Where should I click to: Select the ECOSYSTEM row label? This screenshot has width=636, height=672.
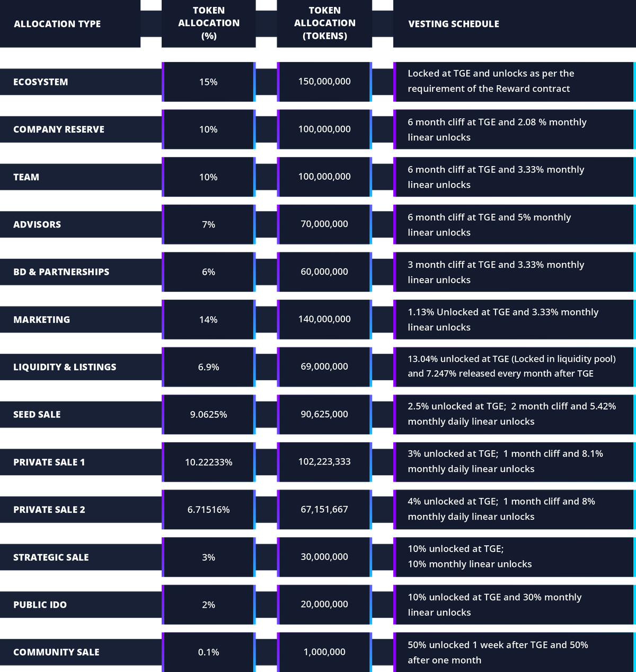(x=41, y=82)
